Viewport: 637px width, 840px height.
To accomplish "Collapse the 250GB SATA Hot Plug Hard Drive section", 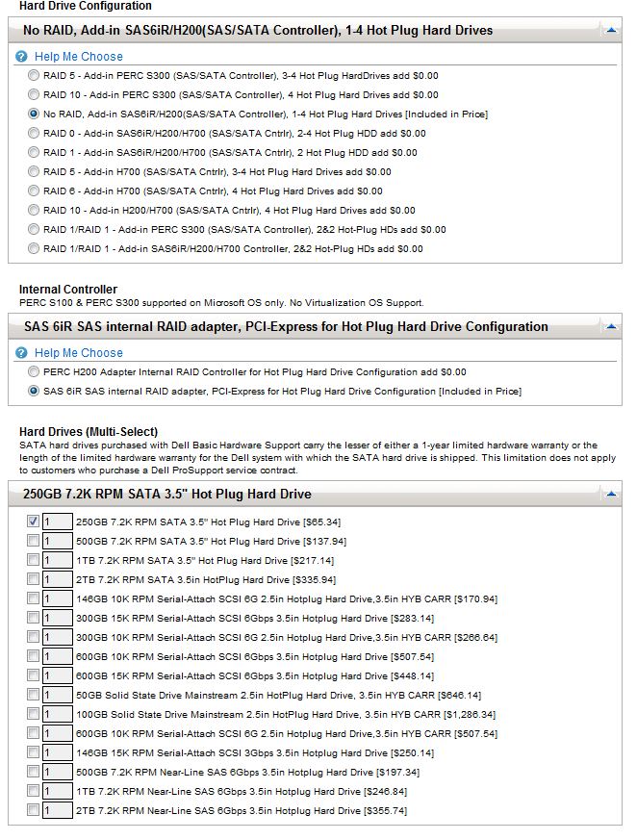I will (x=611, y=494).
